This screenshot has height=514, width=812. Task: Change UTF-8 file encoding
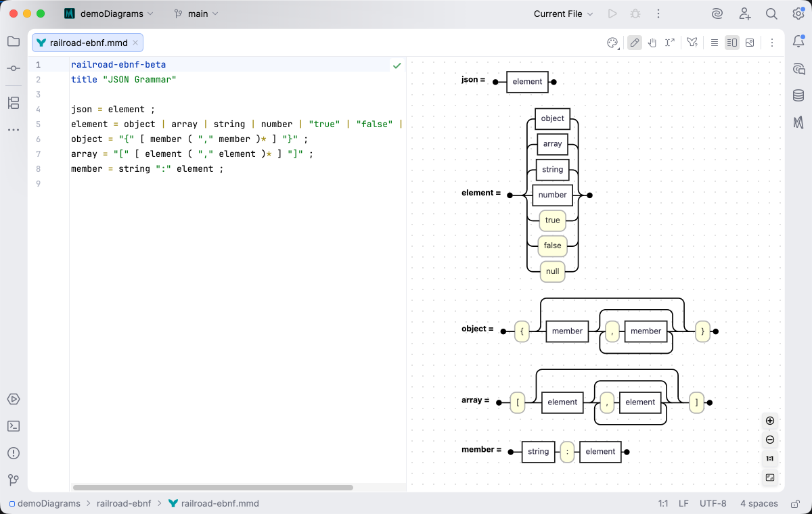(713, 503)
